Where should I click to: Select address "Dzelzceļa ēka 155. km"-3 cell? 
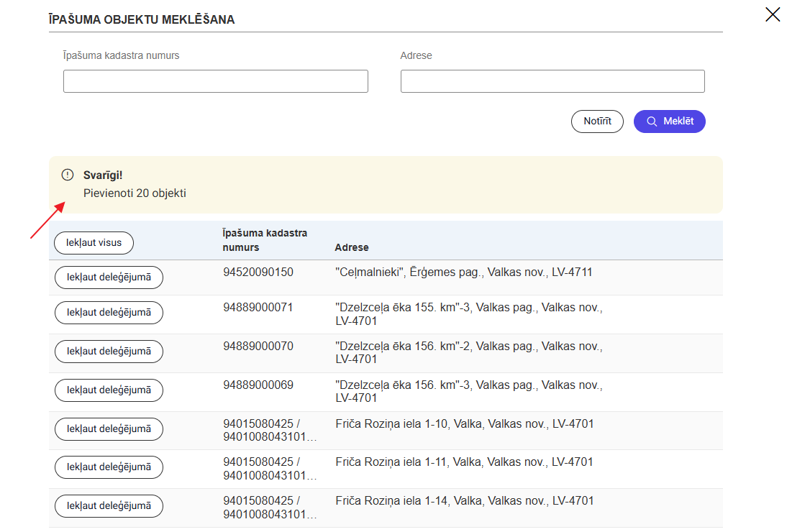[x=468, y=314]
